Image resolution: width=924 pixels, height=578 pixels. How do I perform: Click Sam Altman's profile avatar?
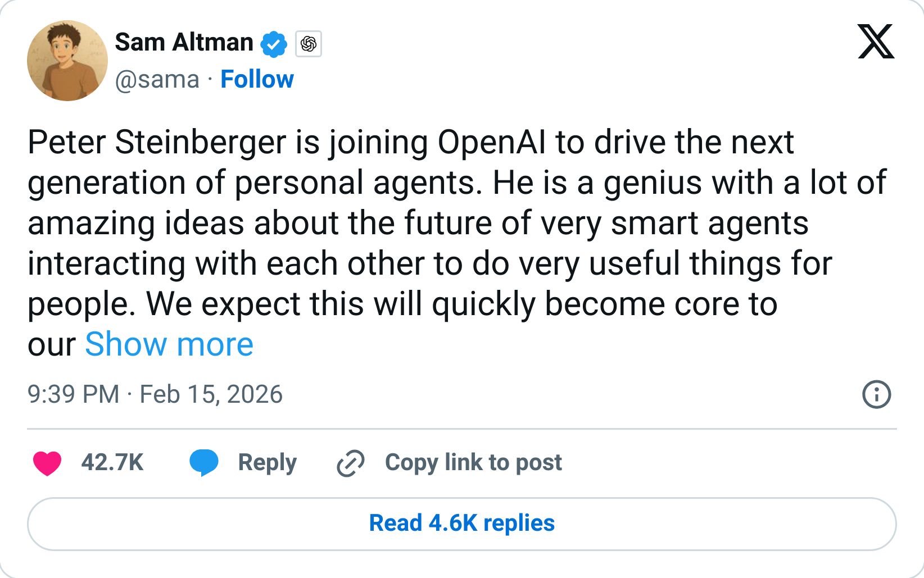[x=67, y=61]
